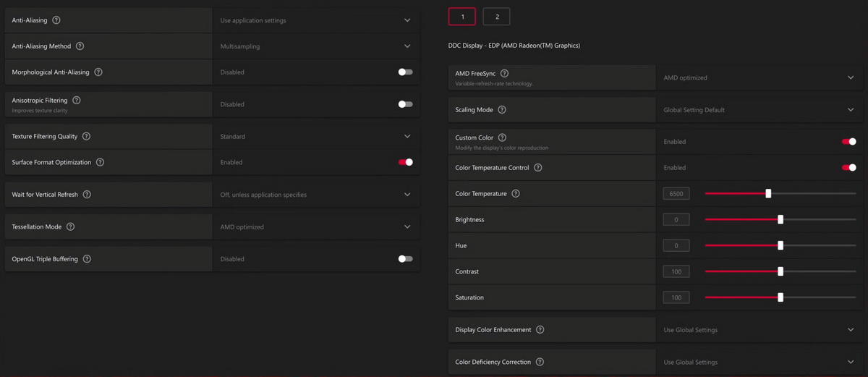Viewport: 868px width, 377px height.
Task: Select display tab 1
Action: pos(462,17)
